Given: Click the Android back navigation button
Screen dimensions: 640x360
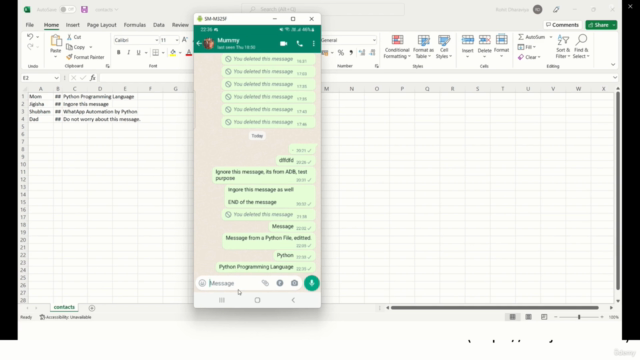Looking at the screenshot, I should coord(293,300).
